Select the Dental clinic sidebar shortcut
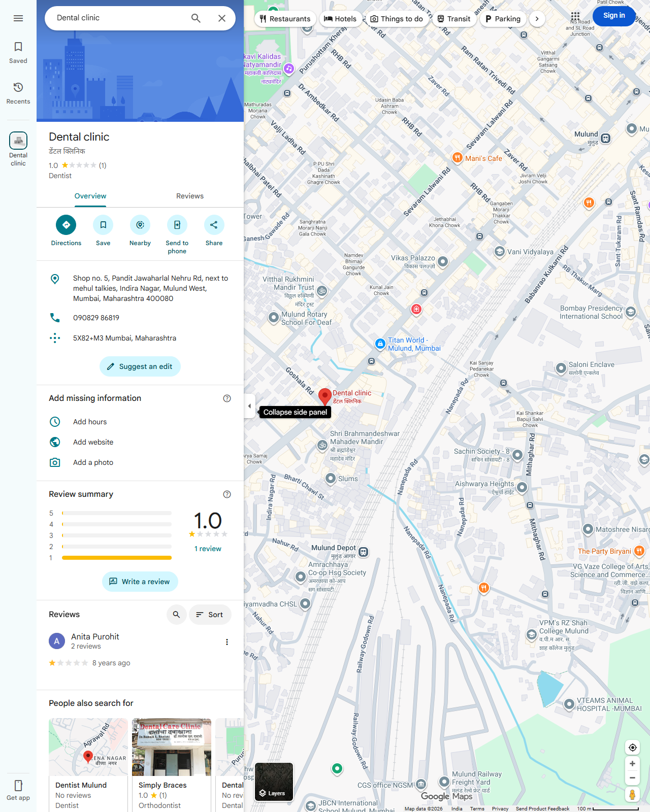650x812 pixels. [x=18, y=149]
